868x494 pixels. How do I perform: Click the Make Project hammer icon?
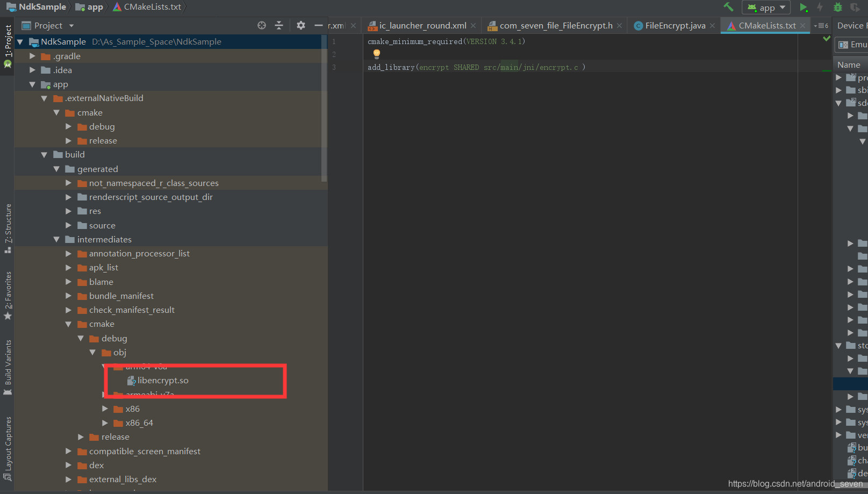pos(728,7)
